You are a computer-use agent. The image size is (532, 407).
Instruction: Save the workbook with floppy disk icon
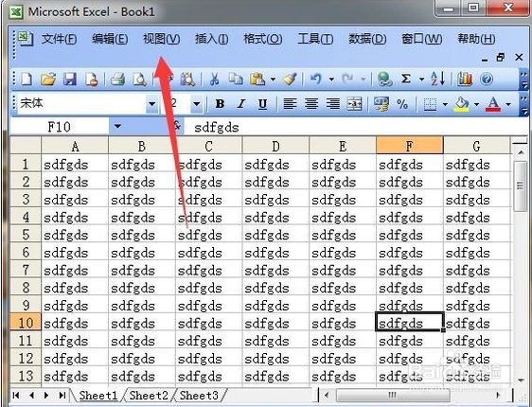point(70,80)
